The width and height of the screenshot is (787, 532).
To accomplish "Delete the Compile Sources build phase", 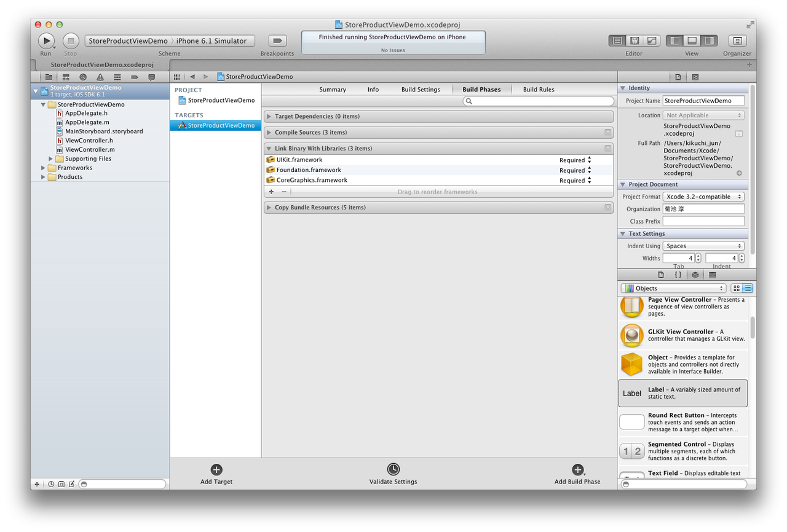I will tap(607, 132).
